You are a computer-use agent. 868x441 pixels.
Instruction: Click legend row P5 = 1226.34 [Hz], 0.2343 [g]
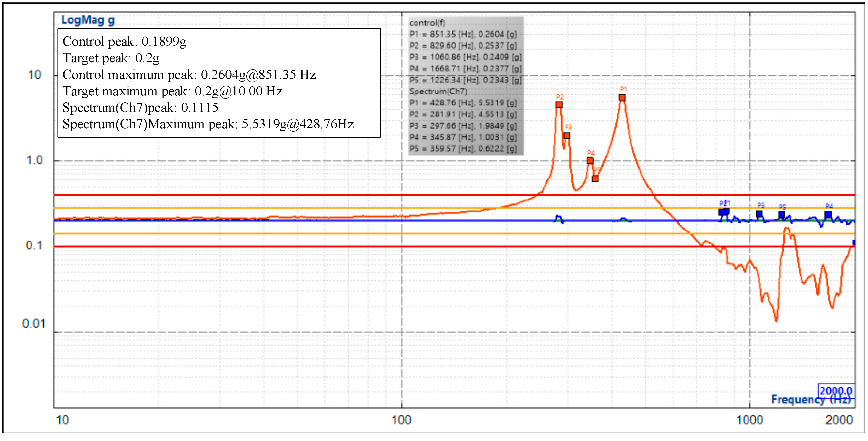coord(465,80)
